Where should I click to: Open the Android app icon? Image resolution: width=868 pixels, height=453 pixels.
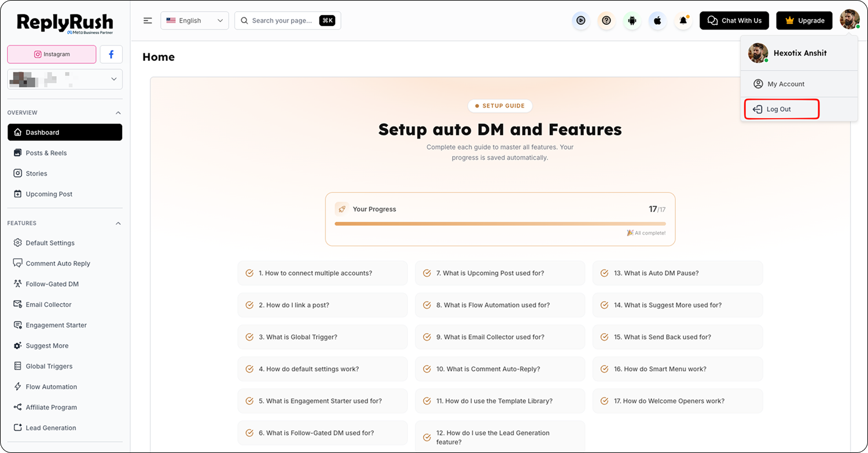click(x=632, y=21)
